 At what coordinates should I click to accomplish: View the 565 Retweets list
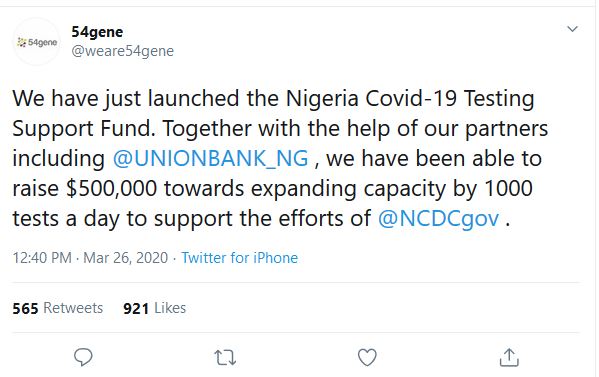coord(58,308)
